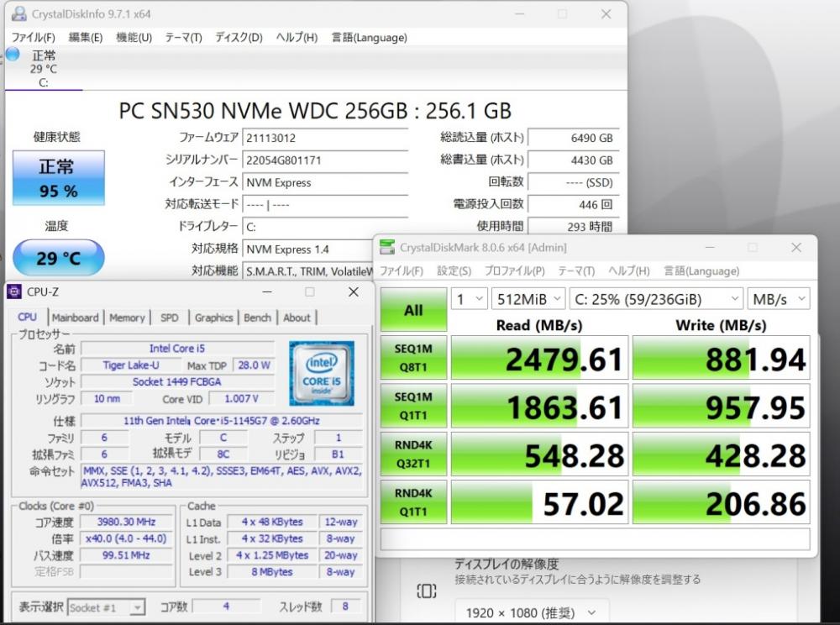Click total host writes value 4430 GB

574,160
